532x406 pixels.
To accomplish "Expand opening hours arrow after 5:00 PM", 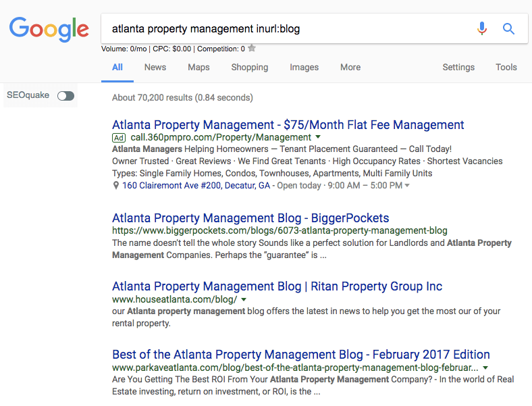I will click(407, 185).
